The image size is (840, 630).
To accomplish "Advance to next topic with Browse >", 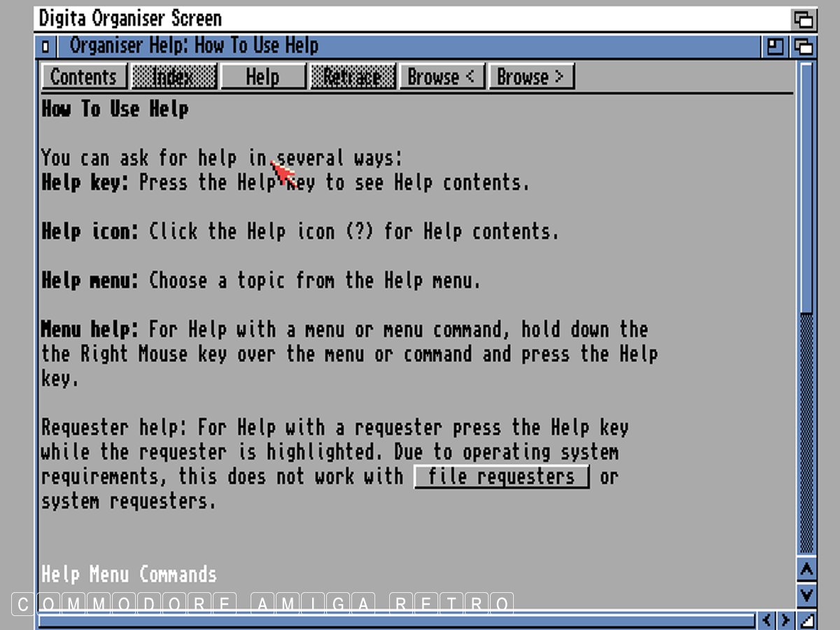I will (x=531, y=77).
